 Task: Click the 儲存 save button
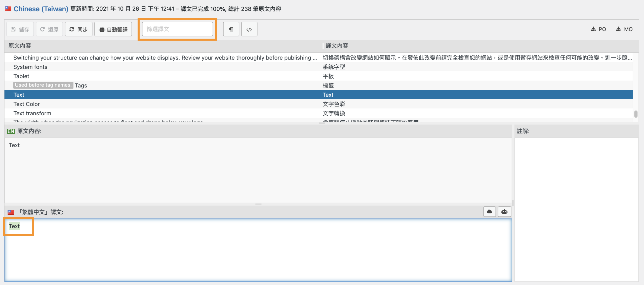tap(20, 29)
